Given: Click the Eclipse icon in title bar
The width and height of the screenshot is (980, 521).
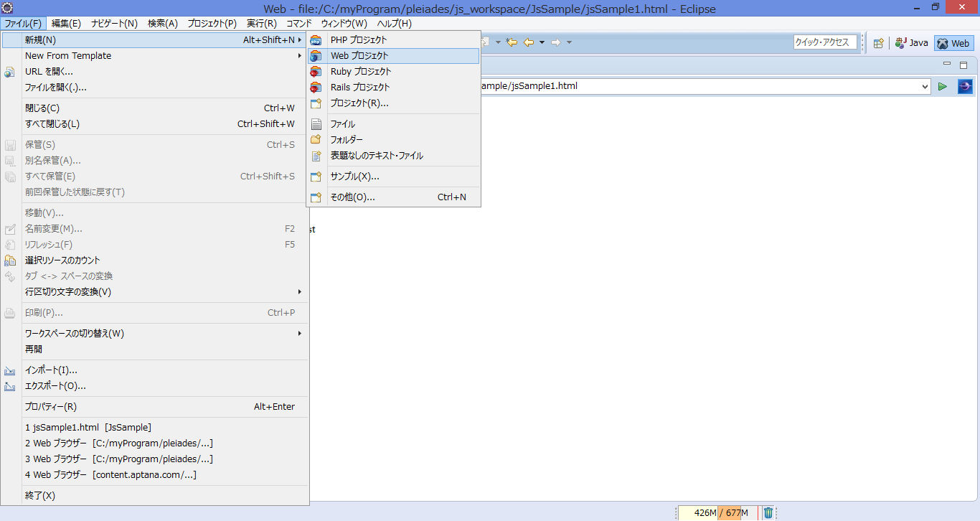Looking at the screenshot, I should coord(7,7).
